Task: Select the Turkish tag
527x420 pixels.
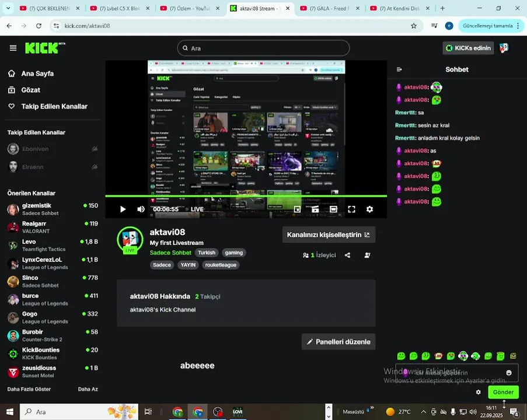Action: (207, 253)
